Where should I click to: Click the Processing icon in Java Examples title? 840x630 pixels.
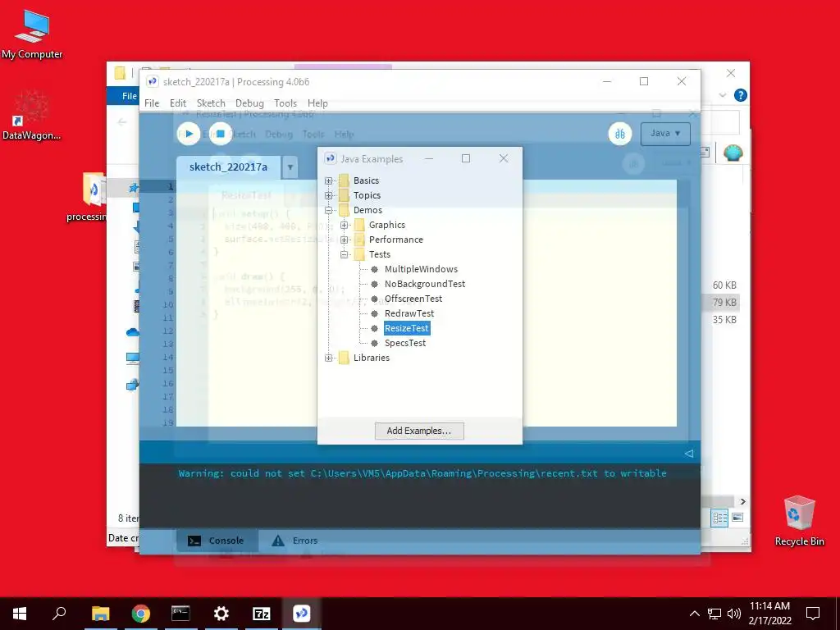tap(331, 158)
